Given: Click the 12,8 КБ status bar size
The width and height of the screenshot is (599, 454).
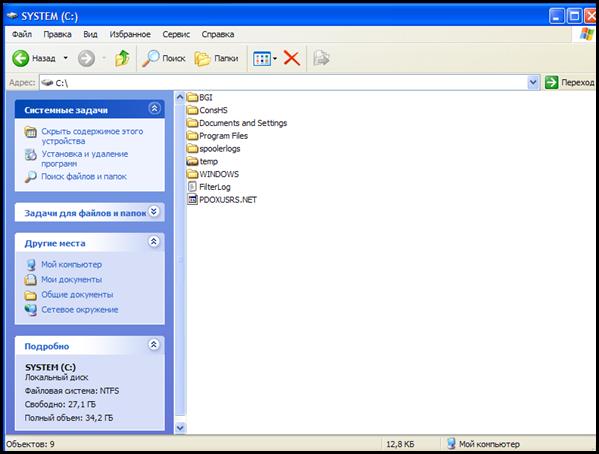Looking at the screenshot, I should point(400,444).
